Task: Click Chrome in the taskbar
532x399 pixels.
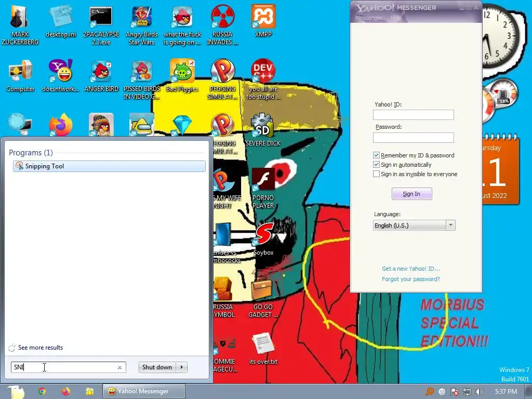Action: (42, 391)
